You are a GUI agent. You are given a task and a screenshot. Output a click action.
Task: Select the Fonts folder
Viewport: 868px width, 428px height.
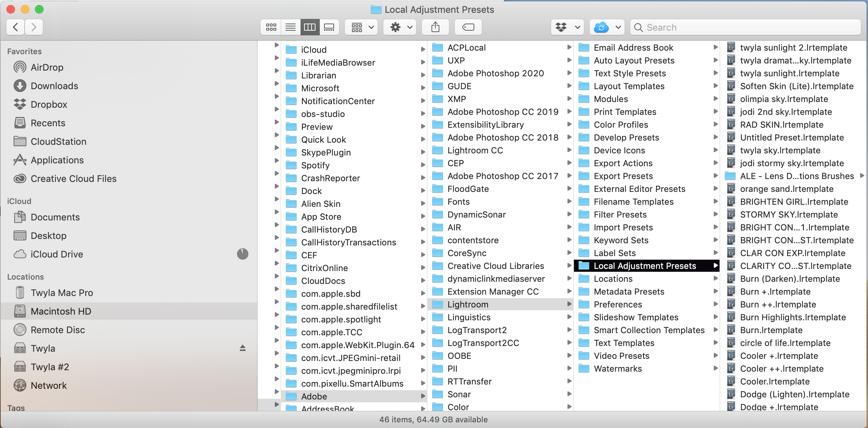[458, 202]
